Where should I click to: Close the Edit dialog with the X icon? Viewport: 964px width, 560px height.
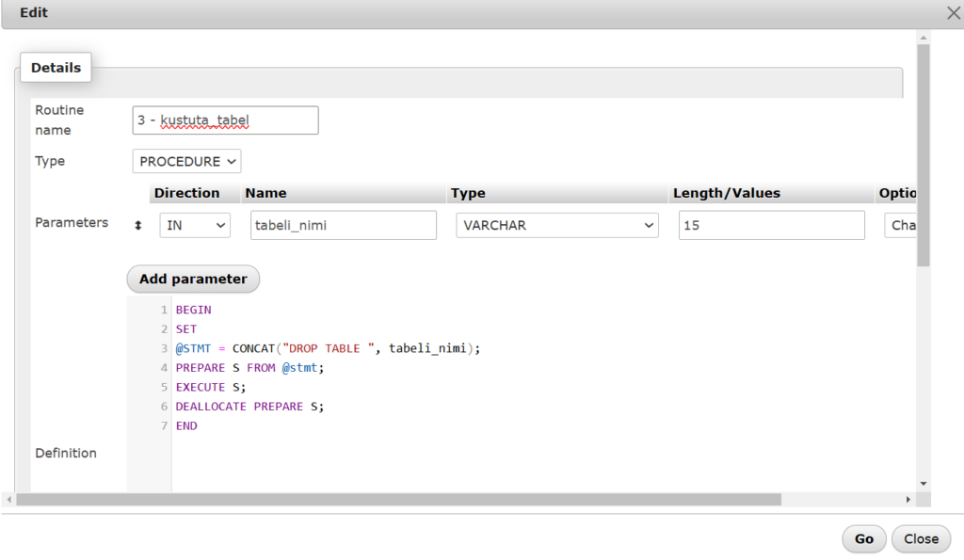coord(953,13)
